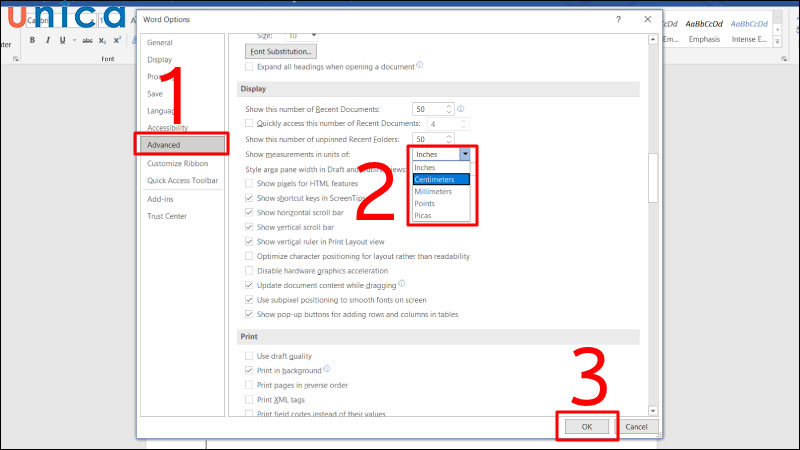
Task: Switch to Customize Ribbon category
Action: (x=178, y=163)
